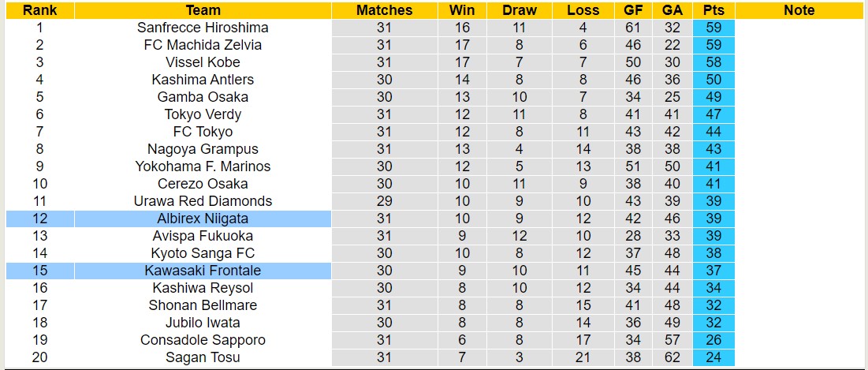Click Sagan Tosu's 24 points cell

pyautogui.click(x=714, y=357)
